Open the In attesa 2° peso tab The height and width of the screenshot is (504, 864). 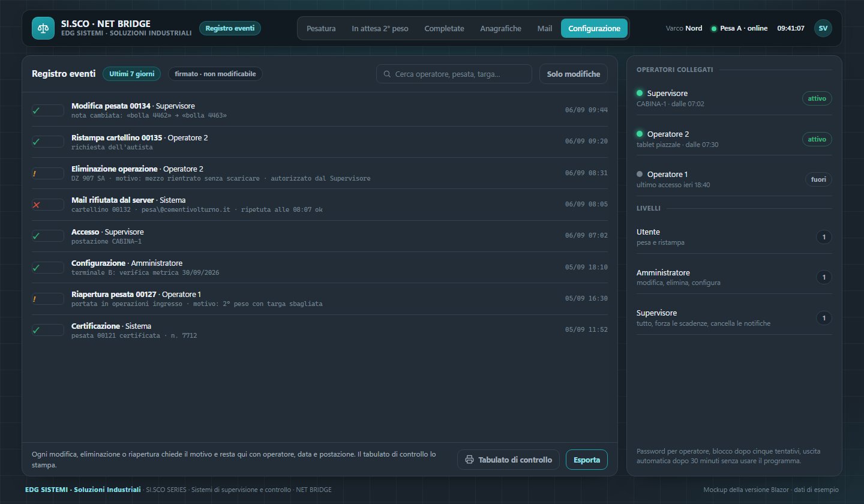pyautogui.click(x=380, y=28)
